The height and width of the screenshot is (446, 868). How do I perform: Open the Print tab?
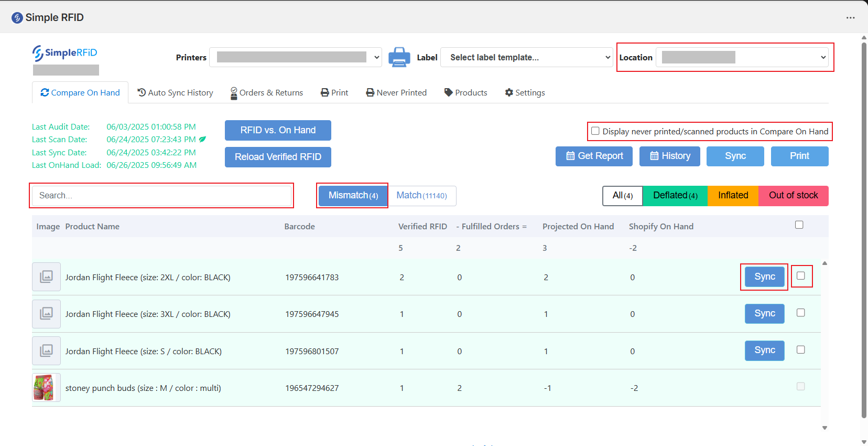(x=334, y=92)
